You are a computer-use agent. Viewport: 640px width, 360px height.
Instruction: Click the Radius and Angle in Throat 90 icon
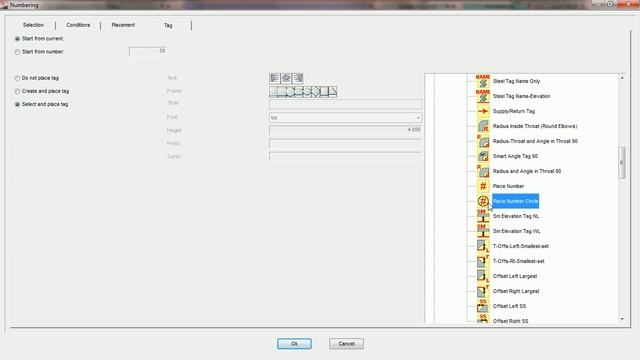tap(483, 171)
